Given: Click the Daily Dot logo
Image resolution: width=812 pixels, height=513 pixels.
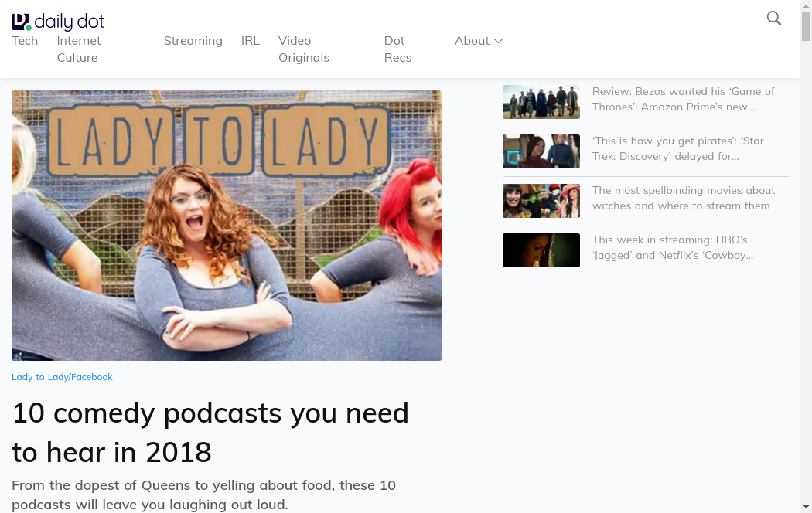Looking at the screenshot, I should [x=58, y=22].
